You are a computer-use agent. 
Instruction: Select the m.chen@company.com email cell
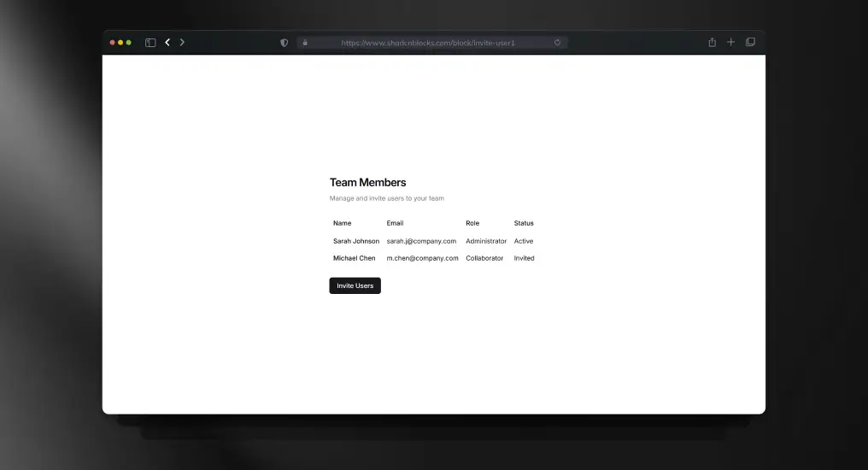(422, 258)
